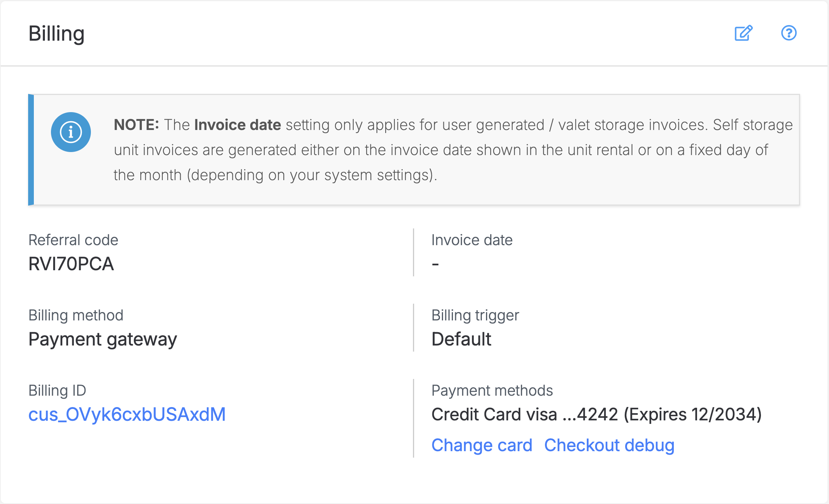829x504 pixels.
Task: Click the referral code RVI70PCA
Action: (71, 264)
